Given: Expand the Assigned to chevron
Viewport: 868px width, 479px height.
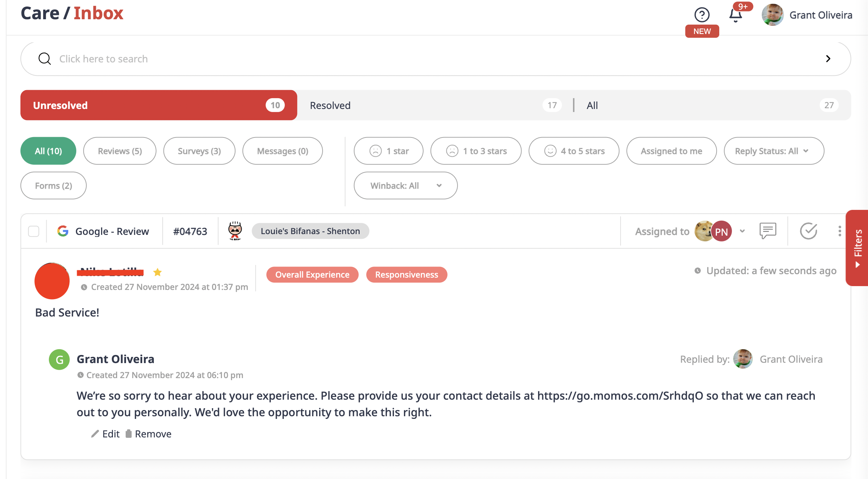Looking at the screenshot, I should click(x=742, y=231).
